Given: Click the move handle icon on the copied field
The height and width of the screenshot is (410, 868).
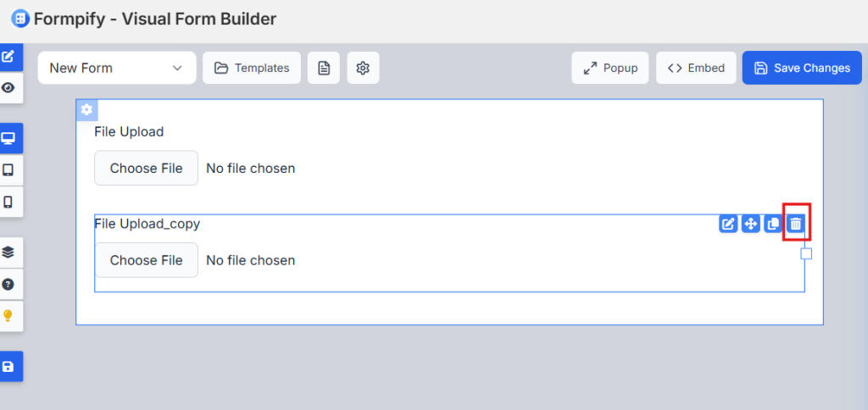Looking at the screenshot, I should point(750,224).
